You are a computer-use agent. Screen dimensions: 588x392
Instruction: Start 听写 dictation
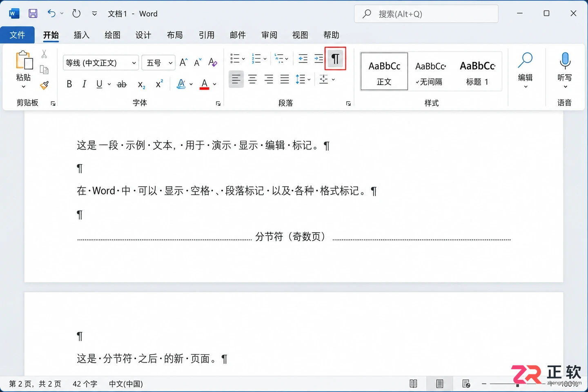click(565, 70)
